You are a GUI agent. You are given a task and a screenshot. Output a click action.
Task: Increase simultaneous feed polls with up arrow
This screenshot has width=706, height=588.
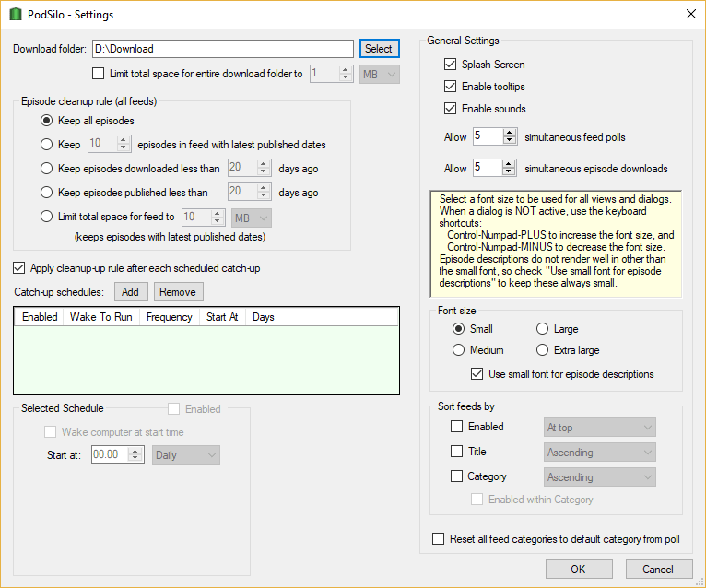510,132
